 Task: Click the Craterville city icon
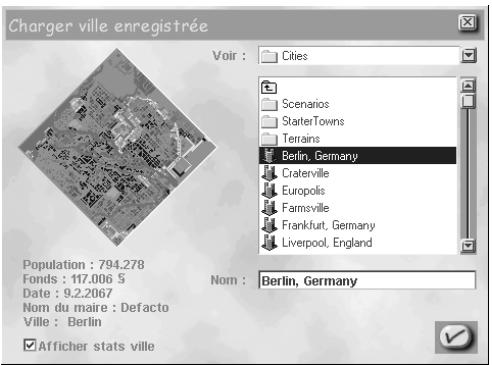(269, 173)
